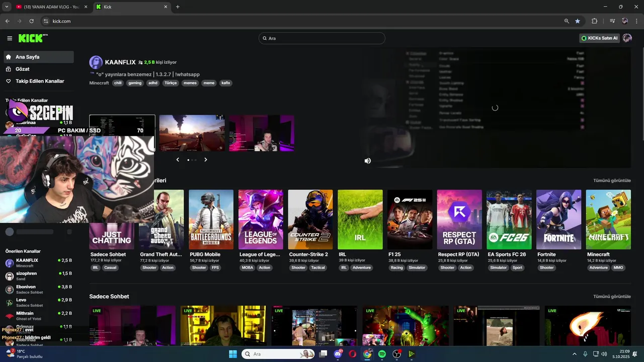Viewport: 644px width, 362px height.
Task: Open the Chrome profile avatar in the toolbar
Action: point(625,21)
